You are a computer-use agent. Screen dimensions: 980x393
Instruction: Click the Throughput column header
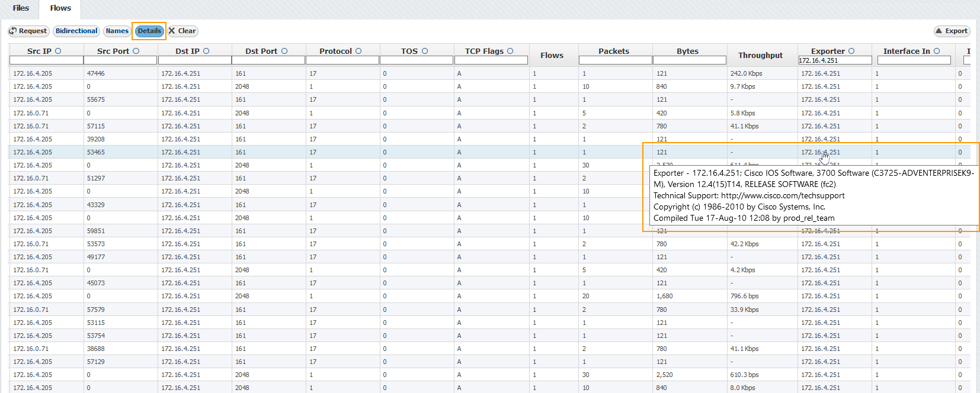tap(760, 55)
